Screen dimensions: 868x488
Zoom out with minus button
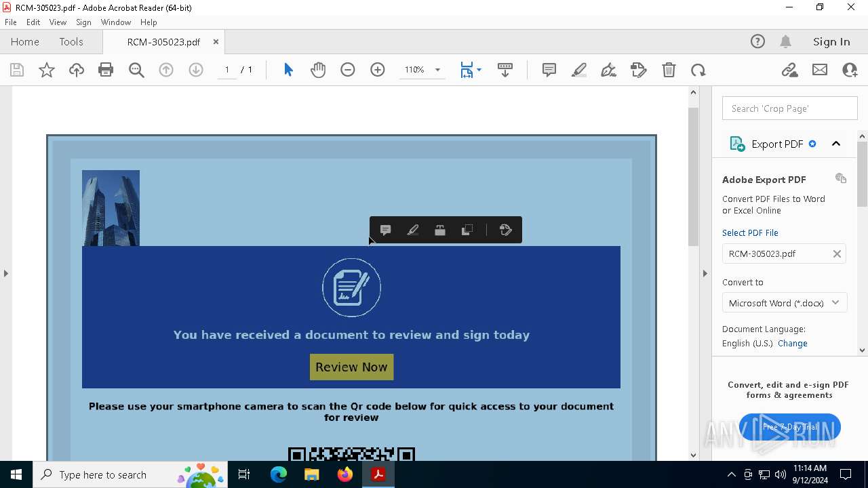coord(348,70)
